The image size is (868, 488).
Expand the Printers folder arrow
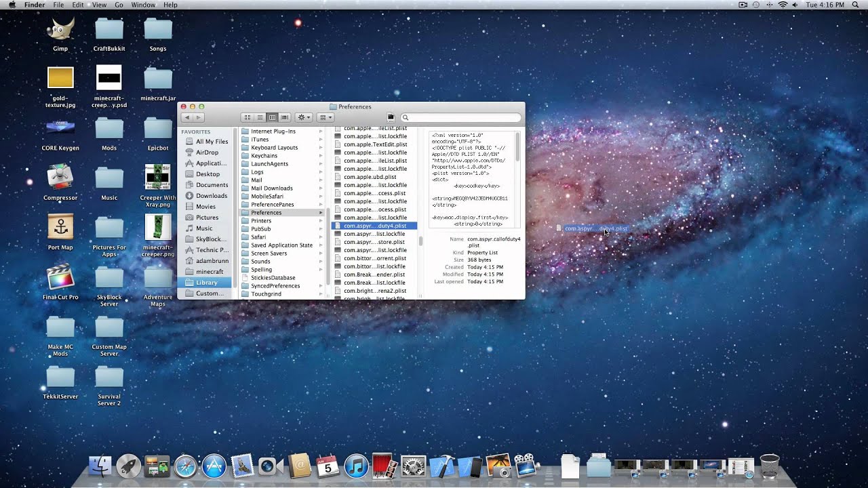click(321, 221)
